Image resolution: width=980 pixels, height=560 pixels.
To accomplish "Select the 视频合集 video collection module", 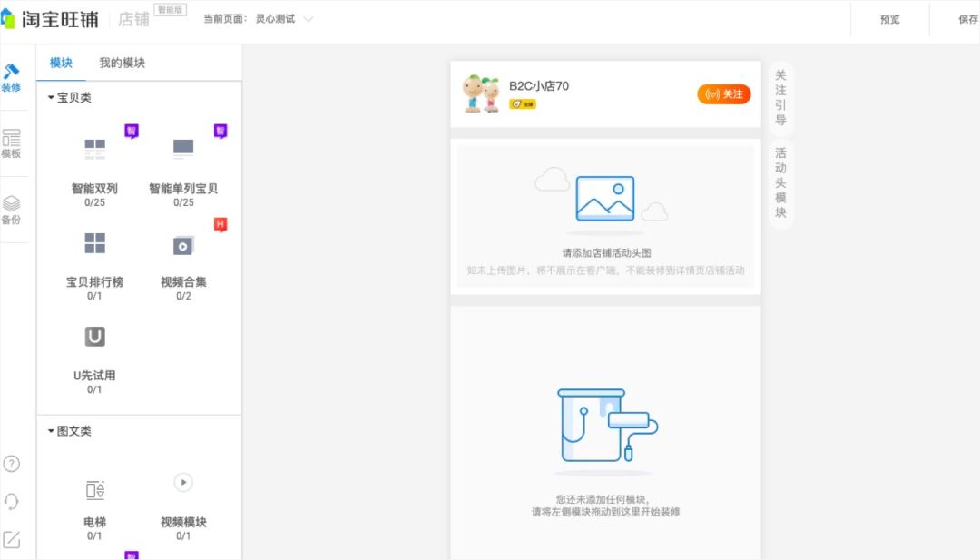I will 181,243.
